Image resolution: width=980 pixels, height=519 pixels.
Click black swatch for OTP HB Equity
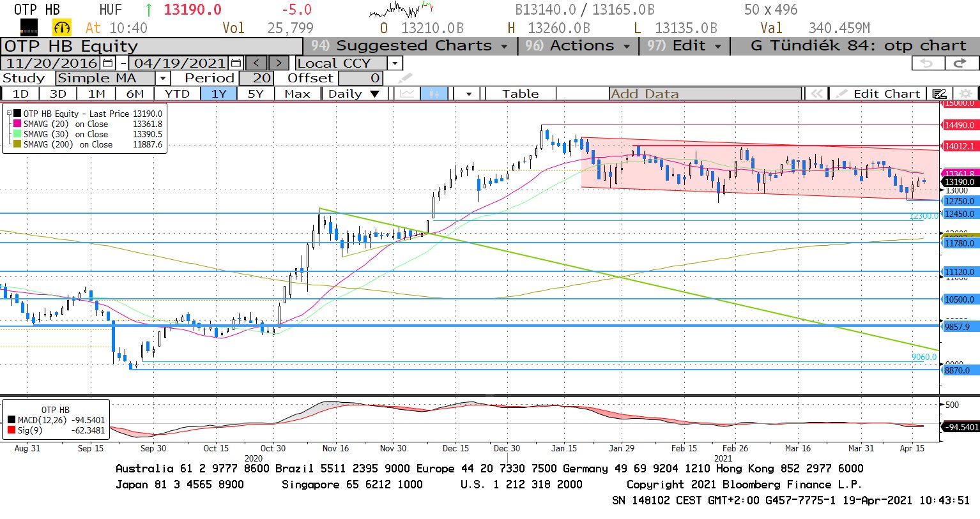(x=18, y=114)
